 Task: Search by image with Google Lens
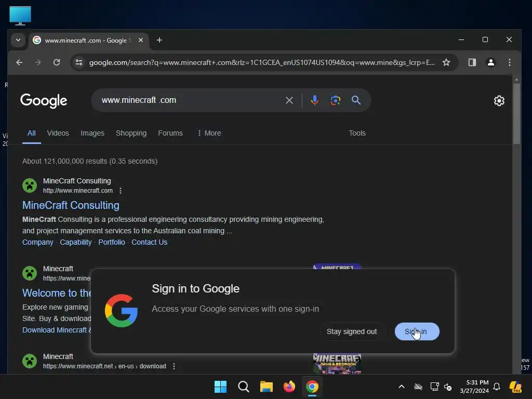pyautogui.click(x=335, y=100)
